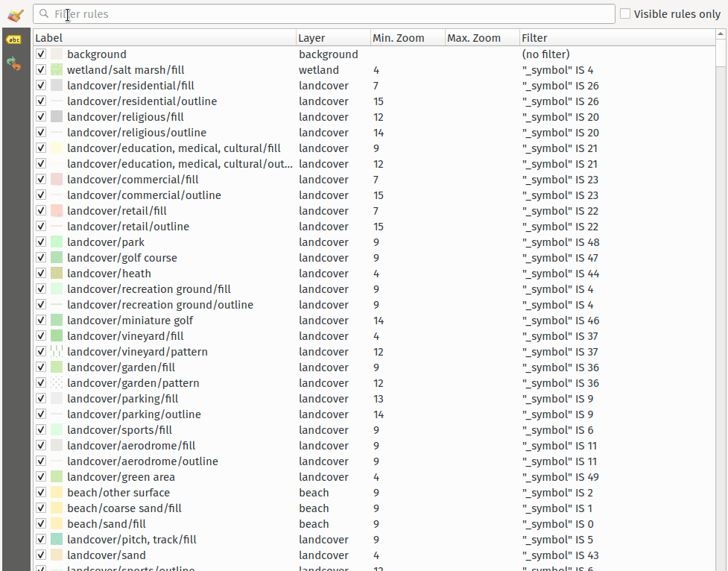Click in the Filter rules search field

coord(328,14)
